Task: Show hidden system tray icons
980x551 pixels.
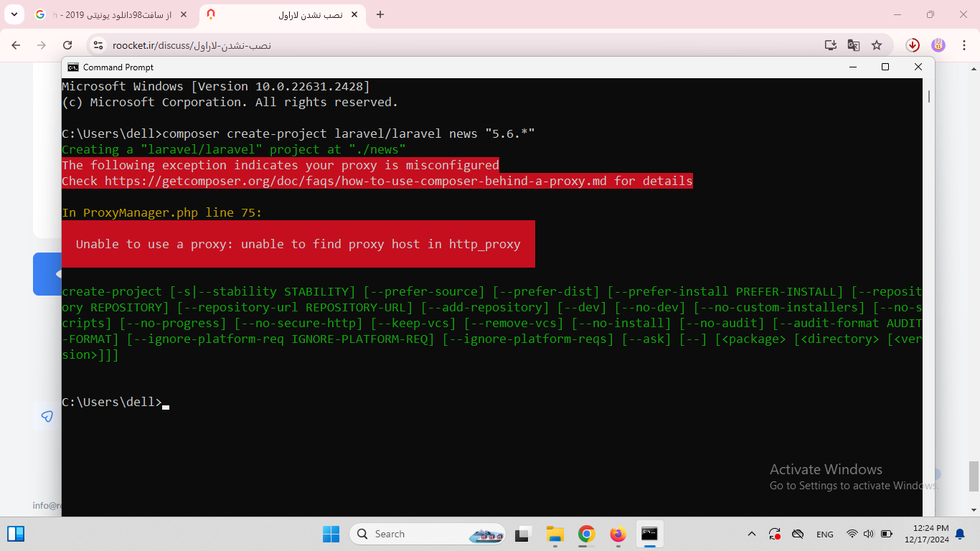Action: [752, 534]
